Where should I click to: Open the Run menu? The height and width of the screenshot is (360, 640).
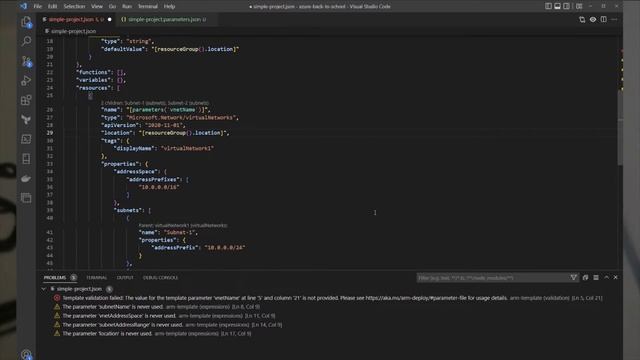127,6
